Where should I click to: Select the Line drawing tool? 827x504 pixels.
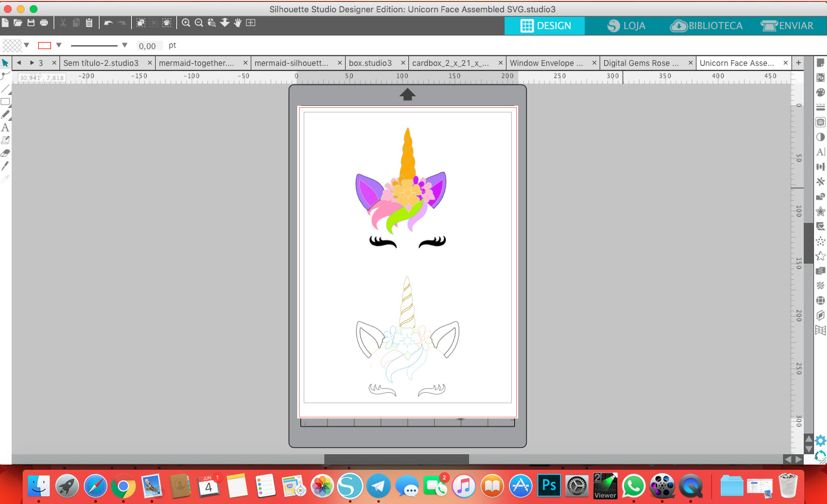[x=5, y=89]
